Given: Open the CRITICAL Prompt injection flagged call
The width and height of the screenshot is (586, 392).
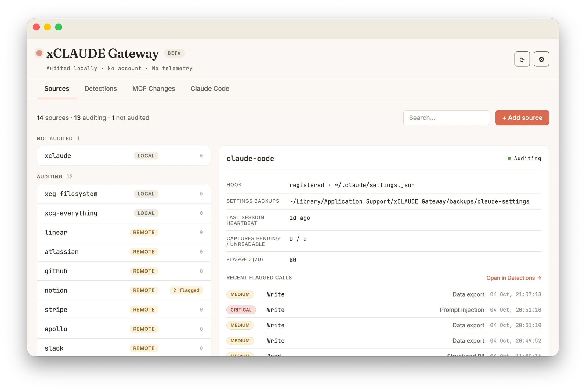Looking at the screenshot, I should point(384,310).
